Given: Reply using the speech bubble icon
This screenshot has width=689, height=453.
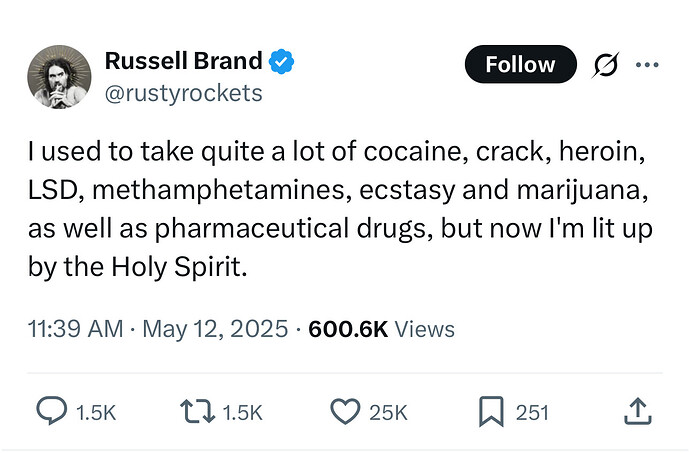Looking at the screenshot, I should click(x=52, y=411).
